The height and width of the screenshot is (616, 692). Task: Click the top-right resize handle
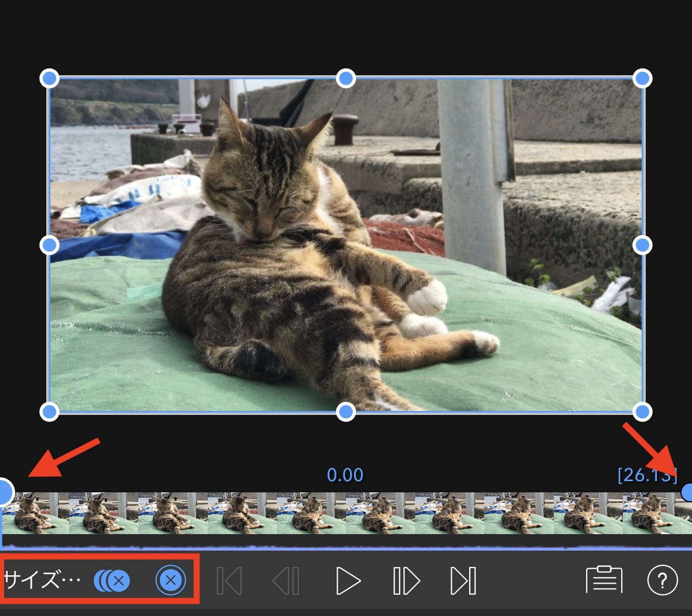point(642,78)
